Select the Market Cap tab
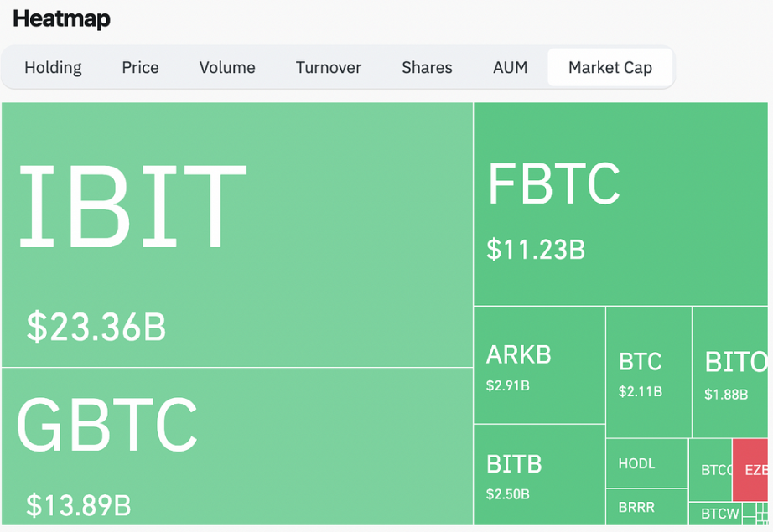773x532 pixels. (610, 68)
